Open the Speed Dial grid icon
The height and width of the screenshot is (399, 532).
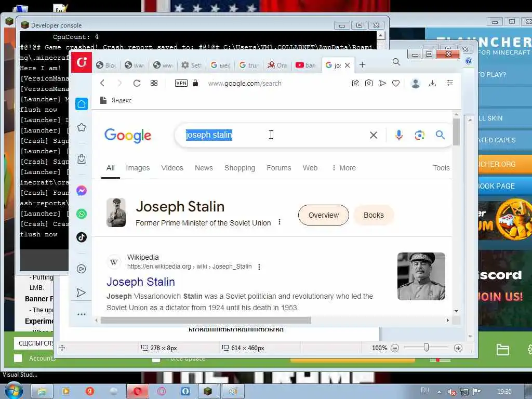[154, 83]
